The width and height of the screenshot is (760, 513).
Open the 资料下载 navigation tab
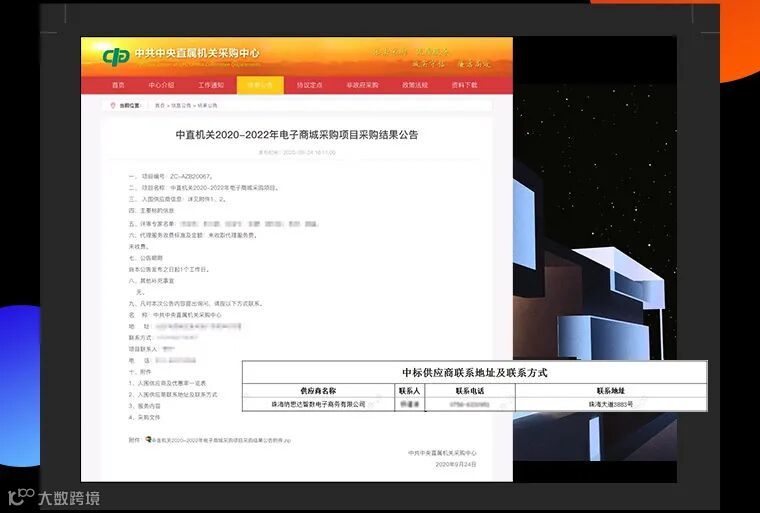pos(464,85)
